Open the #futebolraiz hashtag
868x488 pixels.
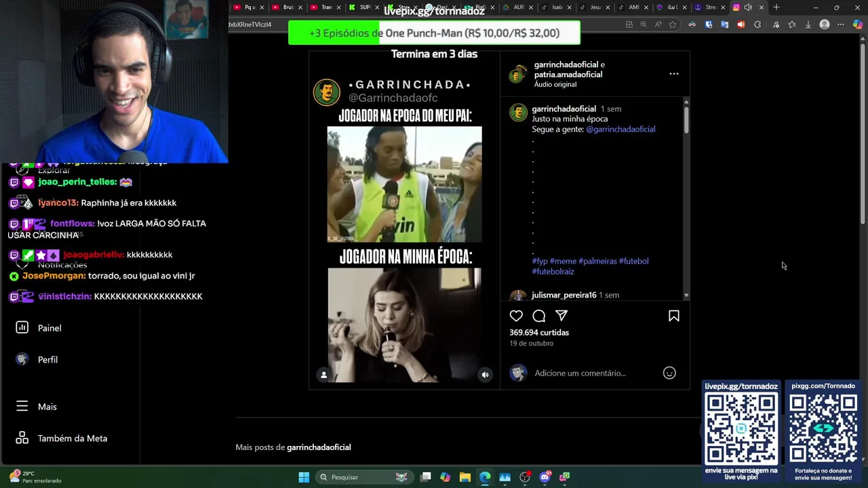point(553,271)
